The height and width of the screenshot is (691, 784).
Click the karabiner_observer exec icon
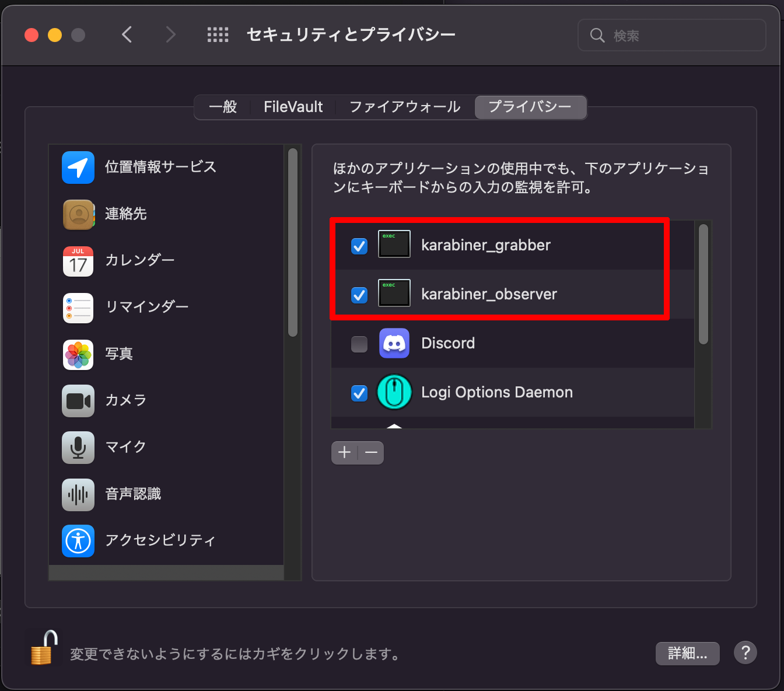394,294
